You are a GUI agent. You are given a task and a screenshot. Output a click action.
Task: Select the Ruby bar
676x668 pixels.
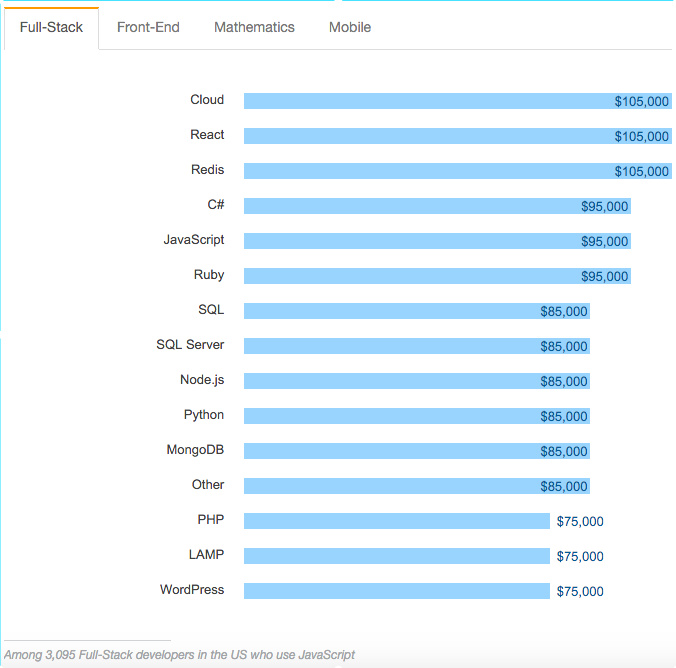coord(437,276)
